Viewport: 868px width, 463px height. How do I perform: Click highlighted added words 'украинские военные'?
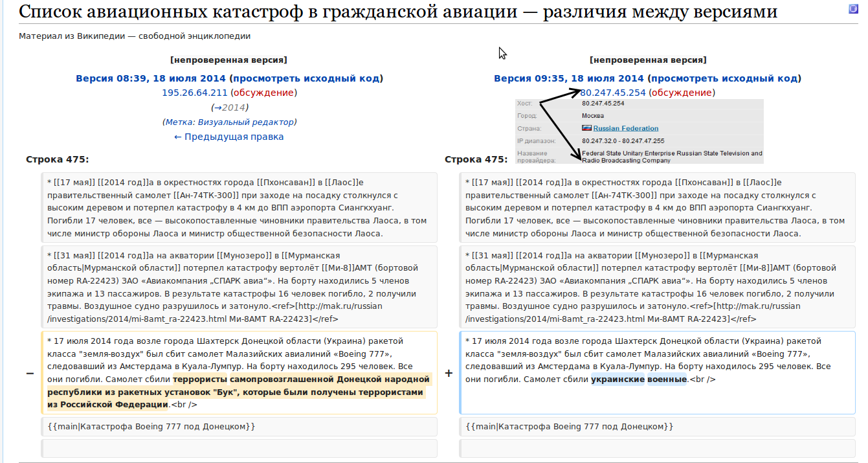(x=638, y=379)
